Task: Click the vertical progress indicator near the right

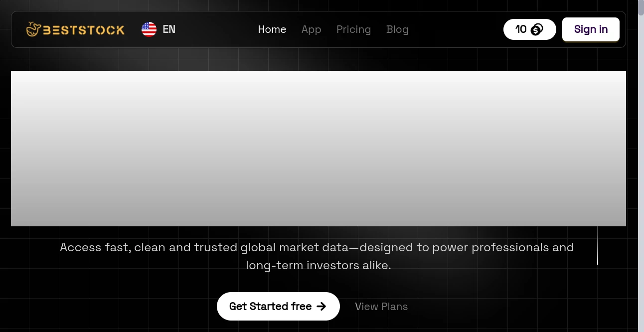Action: coord(597,246)
